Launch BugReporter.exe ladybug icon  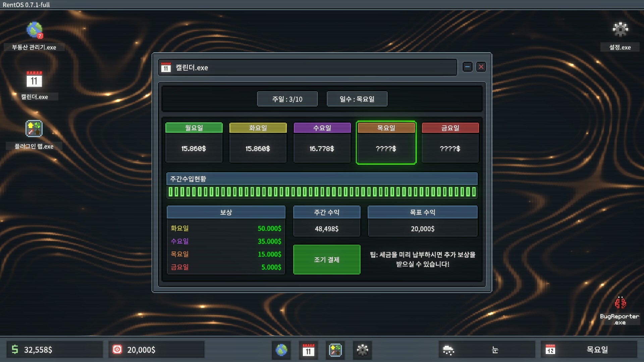point(620,303)
